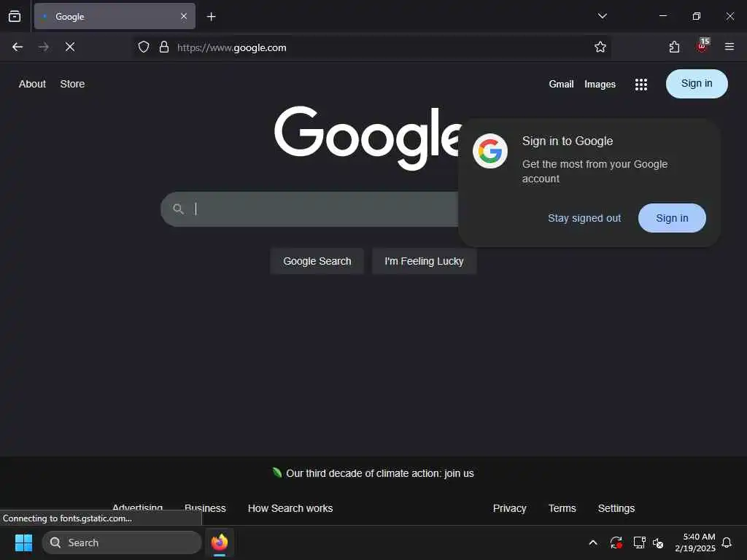Show hidden system tray icons
This screenshot has width=747, height=560.
[x=593, y=542]
